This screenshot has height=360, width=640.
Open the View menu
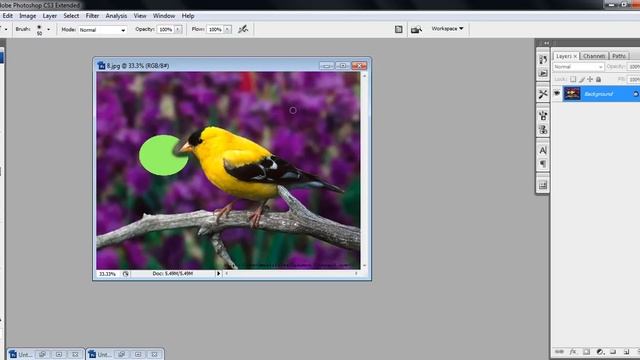[140, 16]
